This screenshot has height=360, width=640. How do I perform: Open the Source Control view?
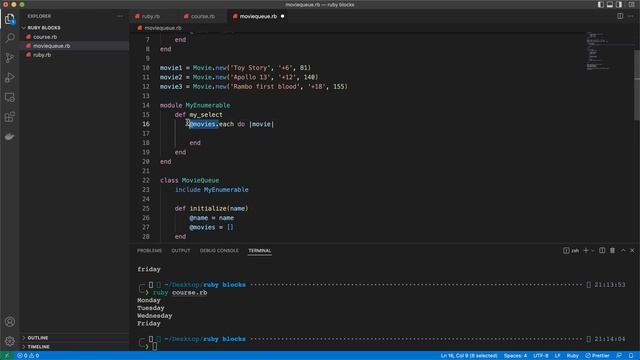click(9, 58)
